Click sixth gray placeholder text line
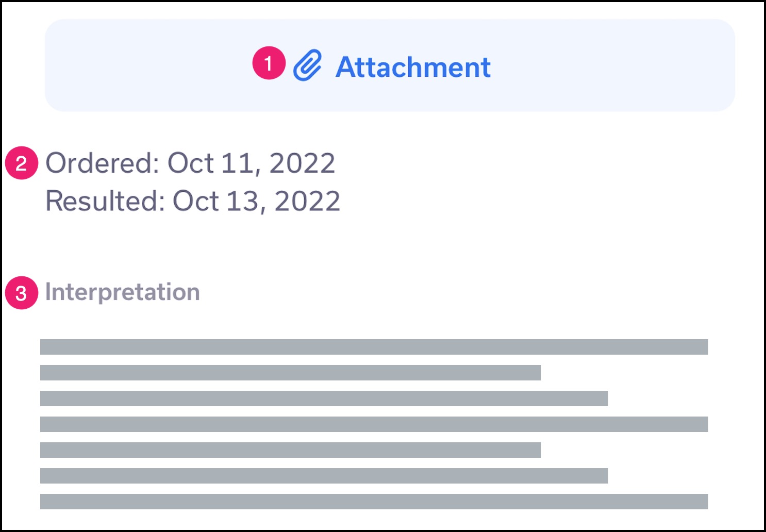 coord(324,476)
